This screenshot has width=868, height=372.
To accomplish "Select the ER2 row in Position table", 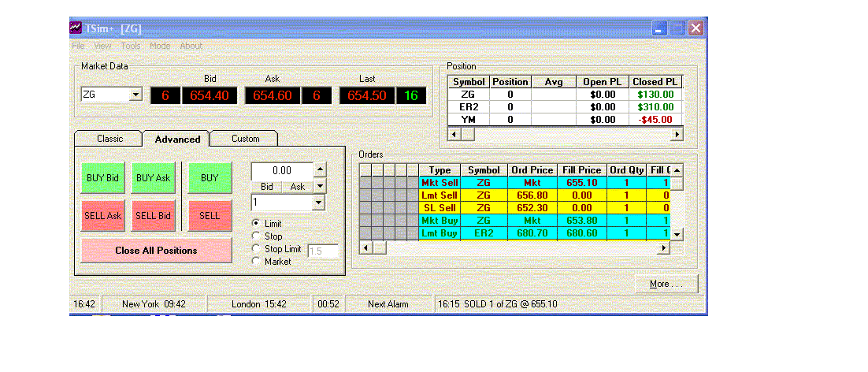I will point(566,107).
